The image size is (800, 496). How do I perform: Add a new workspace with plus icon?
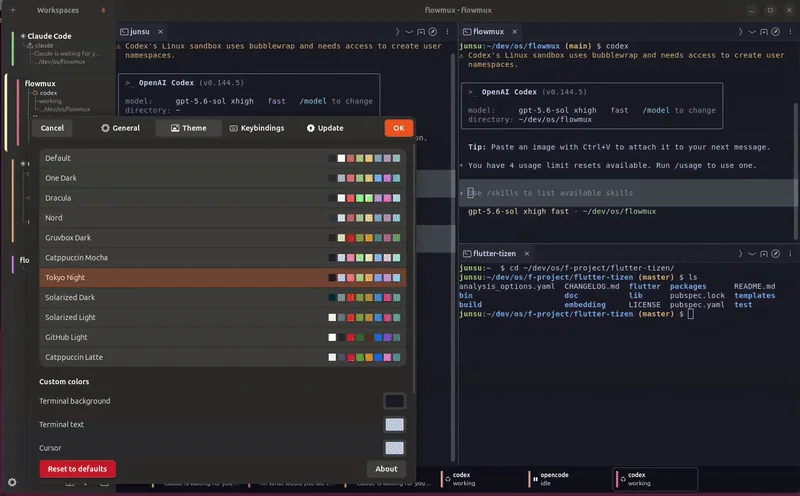point(13,10)
